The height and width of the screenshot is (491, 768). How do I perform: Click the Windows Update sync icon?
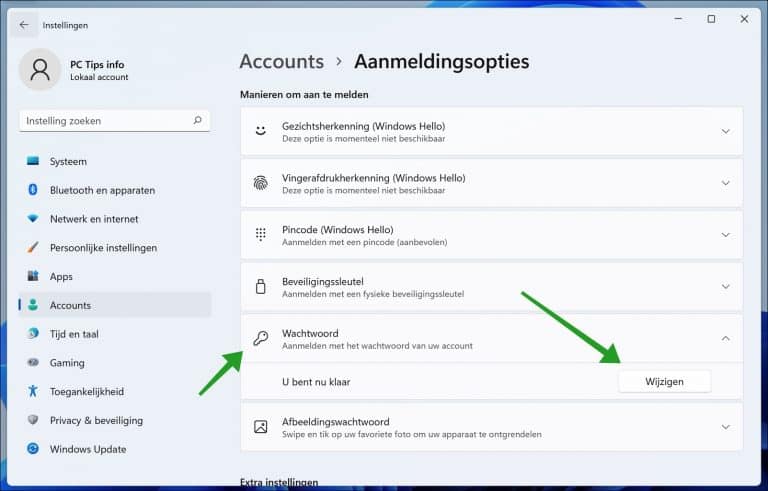[x=33, y=449]
